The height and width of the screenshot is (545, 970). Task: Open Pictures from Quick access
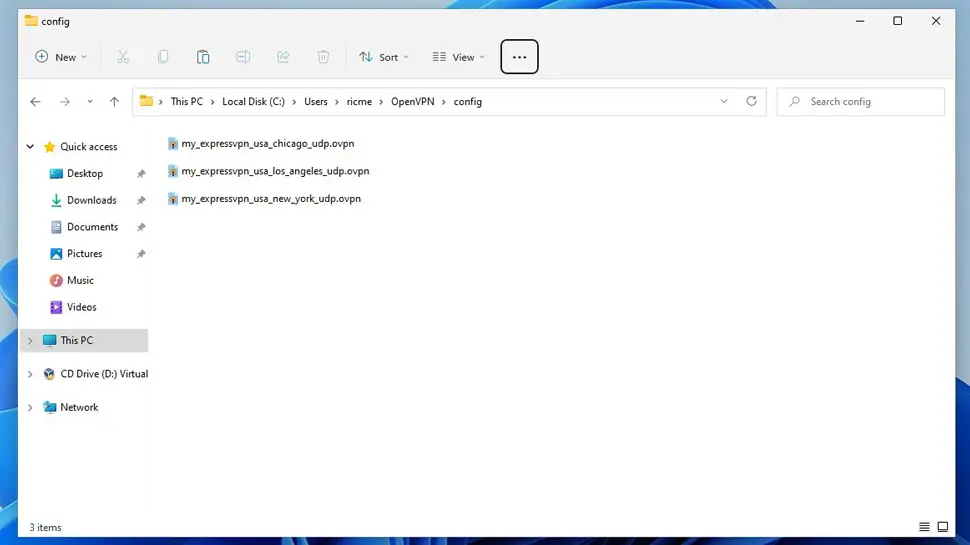[x=84, y=254]
